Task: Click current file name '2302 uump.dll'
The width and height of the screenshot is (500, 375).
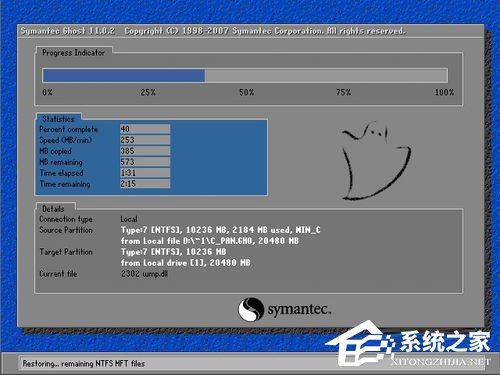Action: coord(144,274)
